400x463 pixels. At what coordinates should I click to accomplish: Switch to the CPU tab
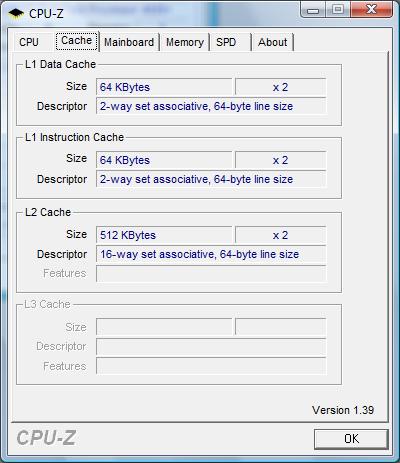(x=29, y=42)
